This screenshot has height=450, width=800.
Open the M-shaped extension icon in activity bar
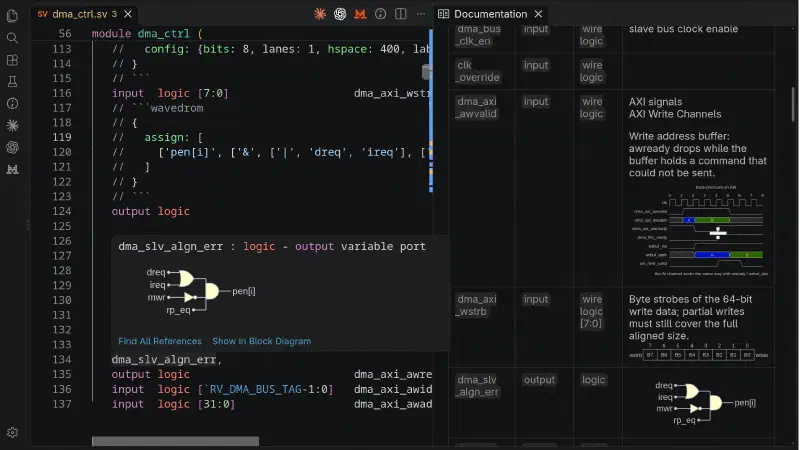click(12, 169)
